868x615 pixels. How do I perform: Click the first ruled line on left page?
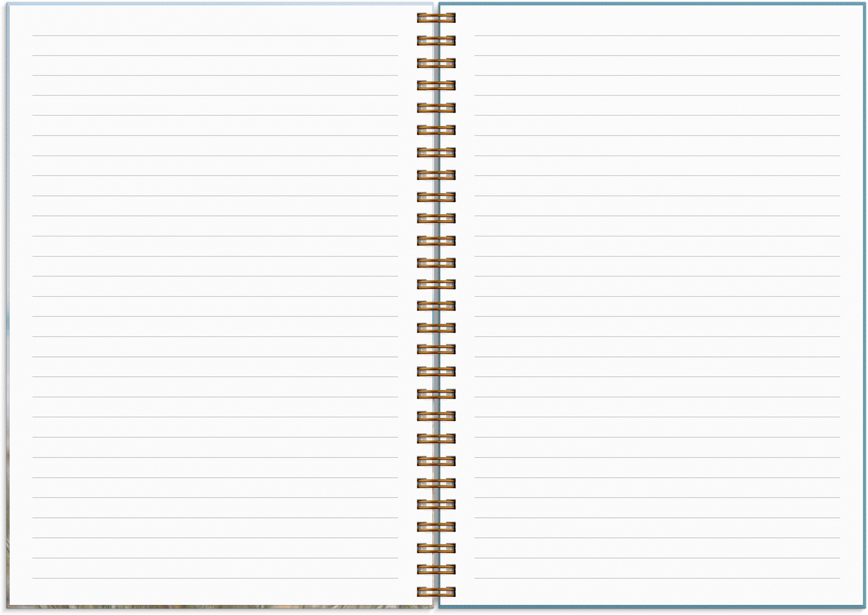pos(215,36)
